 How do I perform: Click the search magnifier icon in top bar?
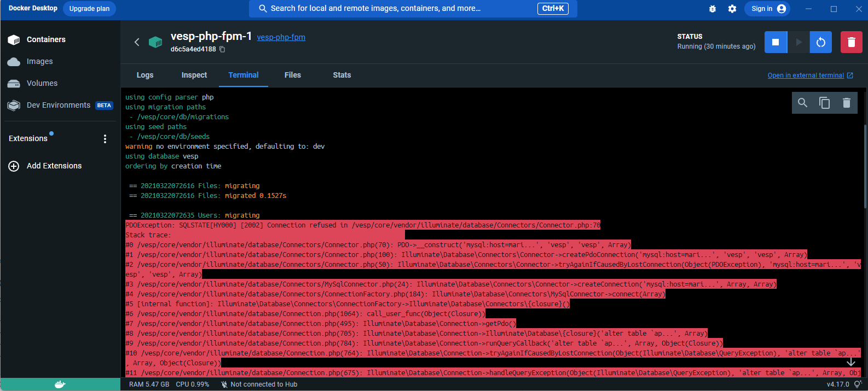pyautogui.click(x=263, y=9)
